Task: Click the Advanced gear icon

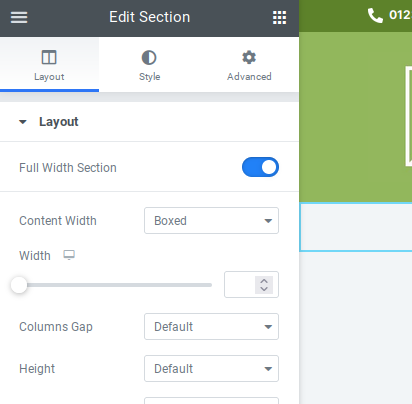Action: [x=249, y=57]
